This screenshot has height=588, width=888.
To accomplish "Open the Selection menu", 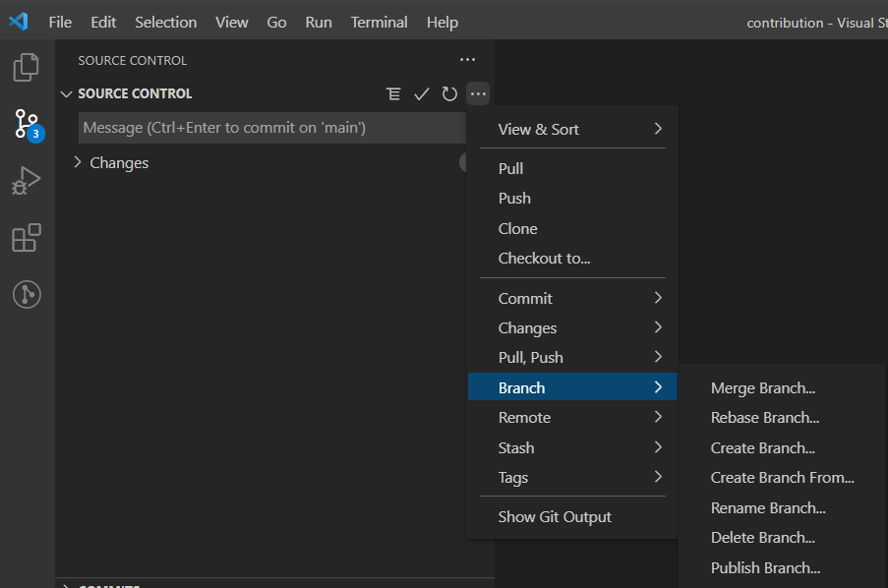I will [x=165, y=22].
